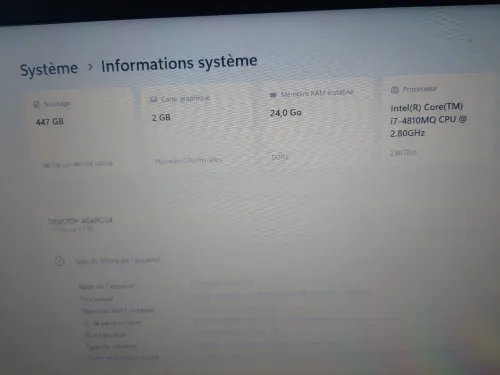Screen dimensions: 500x375
Task: Click the Mémoire RAM installée chip icon
Action: pyautogui.click(x=273, y=95)
